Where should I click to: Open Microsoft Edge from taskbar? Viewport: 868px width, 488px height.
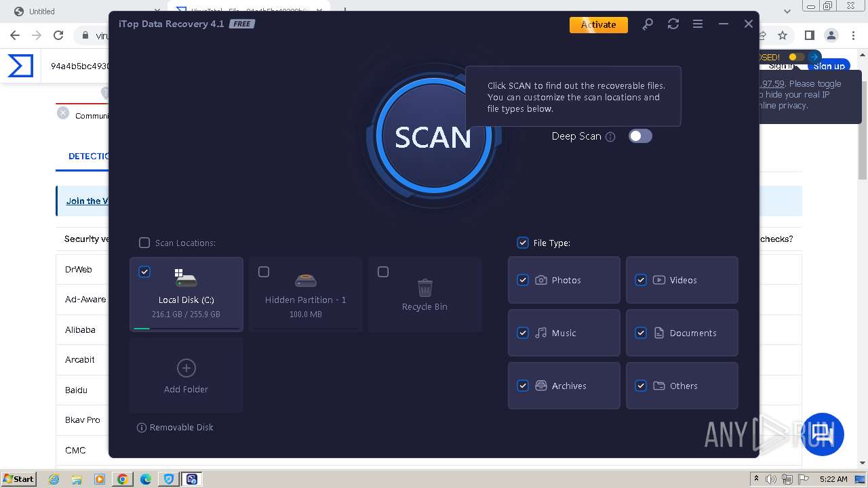[146, 479]
